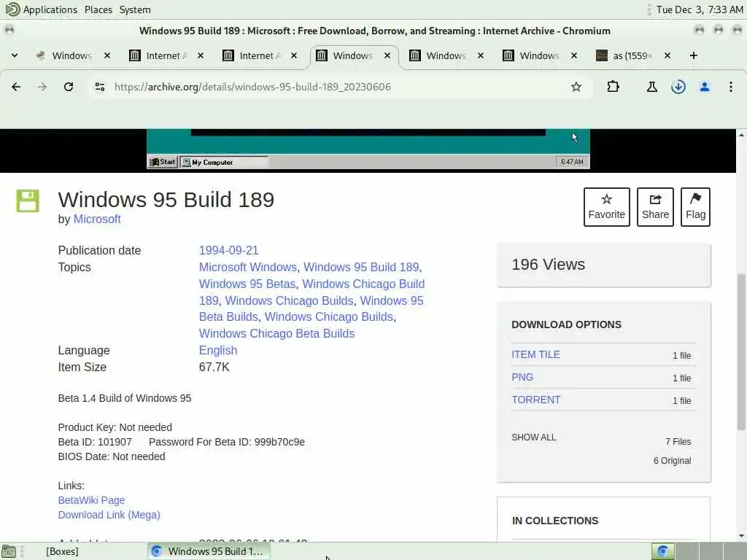Click the show desktop icon in bottom panel
The width and height of the screenshot is (747, 560).
pos(9,551)
